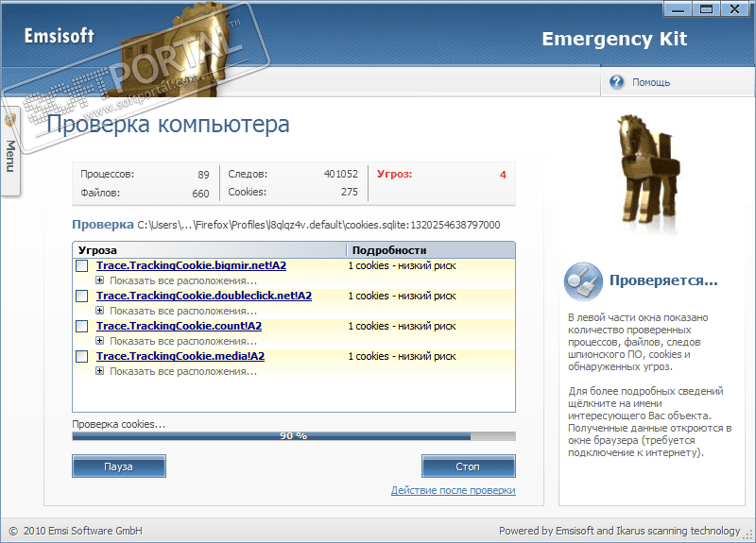Click details text in doubleclick.net row
Screen dimensions: 756x543
coord(403,296)
